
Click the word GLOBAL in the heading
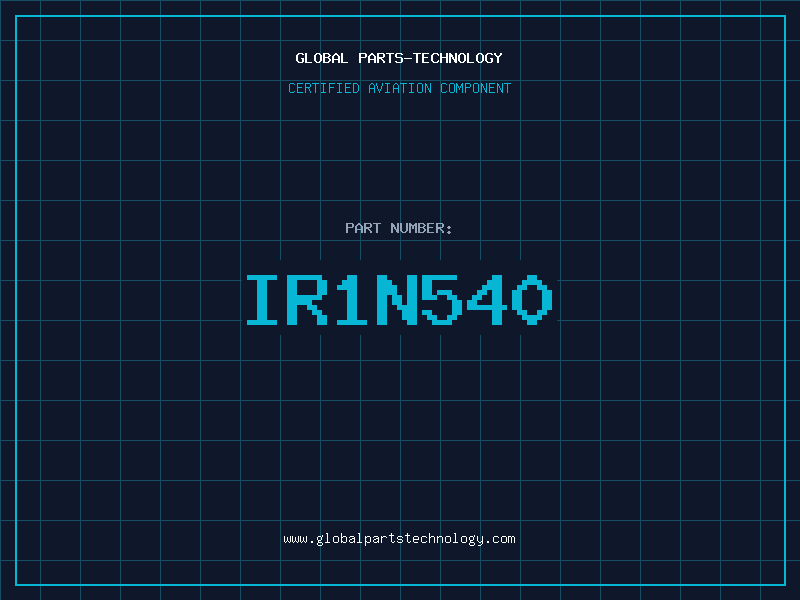322,58
